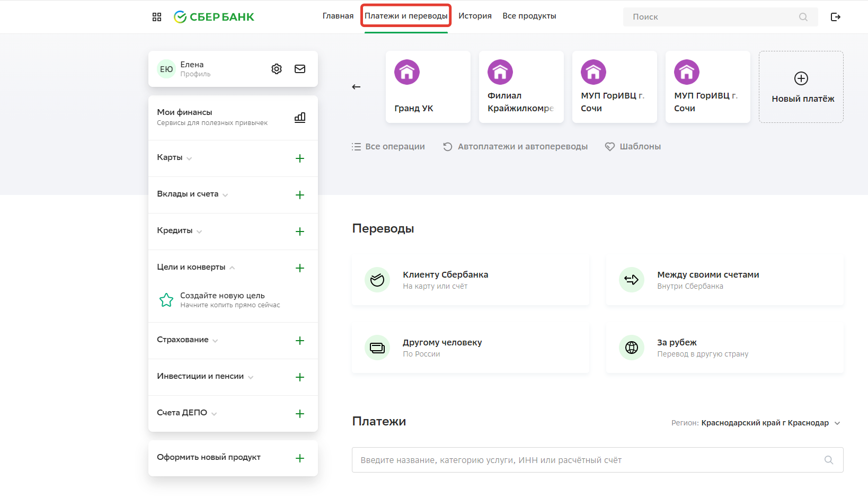Open messages envelope icon

pyautogui.click(x=300, y=69)
